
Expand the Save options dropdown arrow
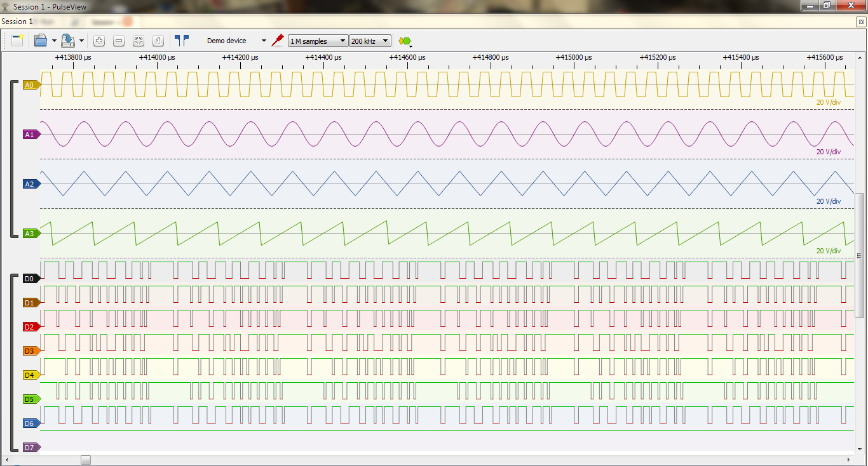pyautogui.click(x=82, y=41)
